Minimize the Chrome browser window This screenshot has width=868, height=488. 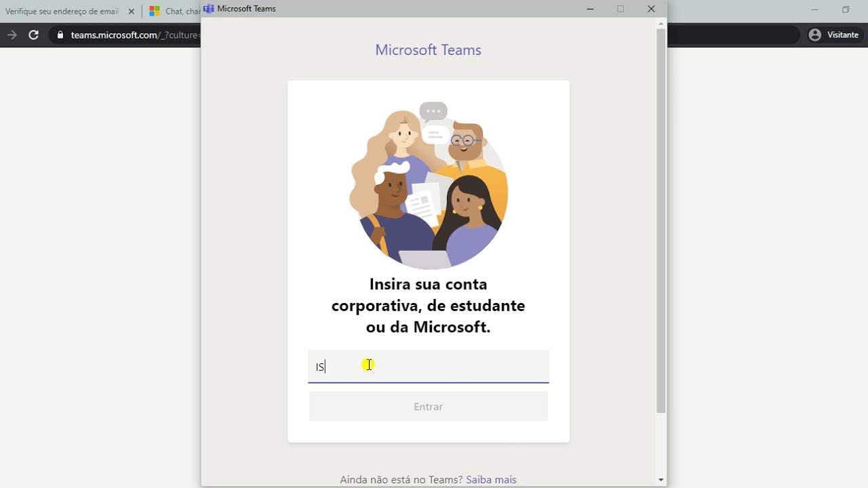[x=815, y=9]
